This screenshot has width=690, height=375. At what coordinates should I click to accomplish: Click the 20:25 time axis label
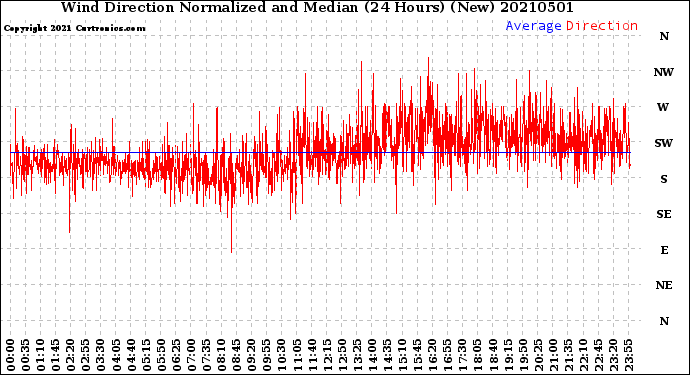coord(537,355)
